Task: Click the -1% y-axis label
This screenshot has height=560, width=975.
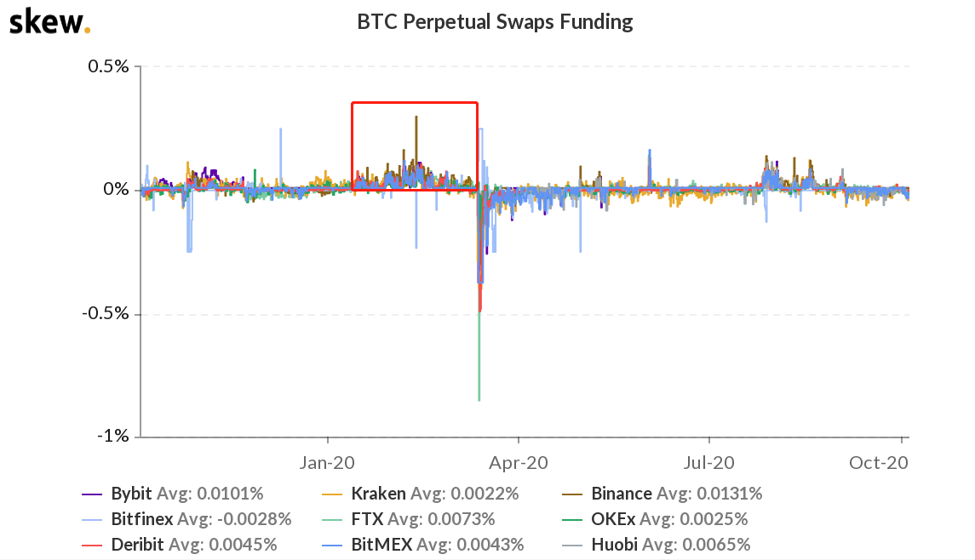Action: tap(112, 436)
